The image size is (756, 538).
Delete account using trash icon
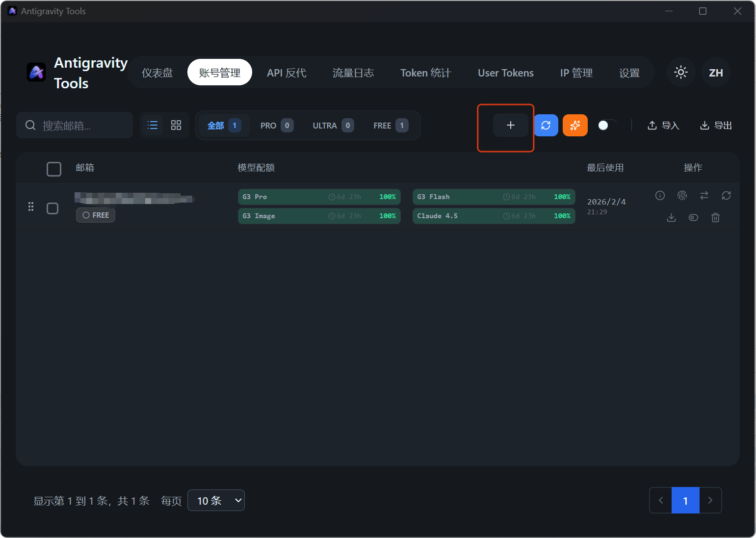point(715,217)
